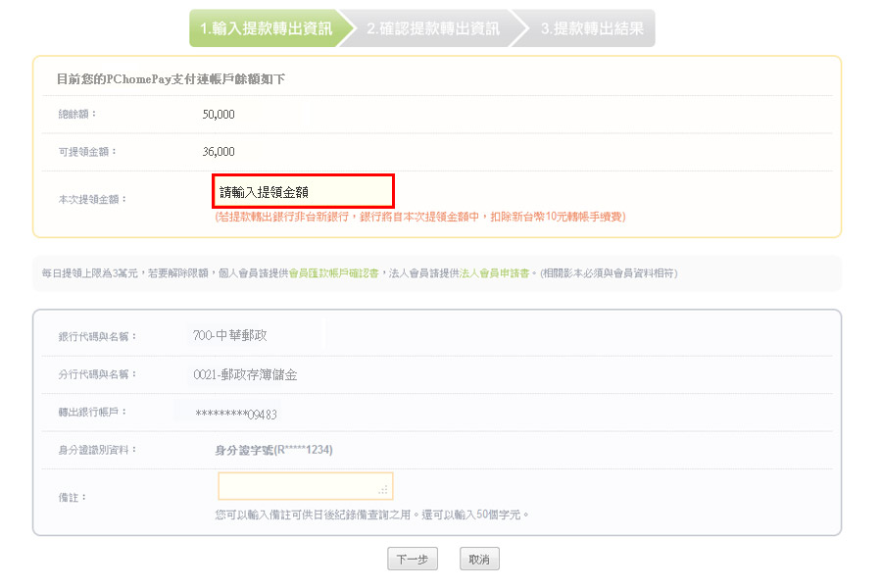The height and width of the screenshot is (588, 882).
Task: Click inside the 備註 remarks text box
Action: (298, 486)
